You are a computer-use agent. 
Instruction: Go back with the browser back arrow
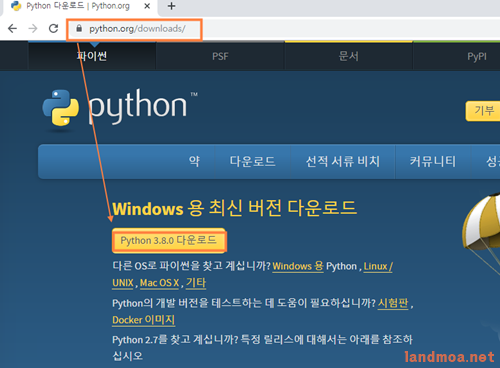coord(12,29)
